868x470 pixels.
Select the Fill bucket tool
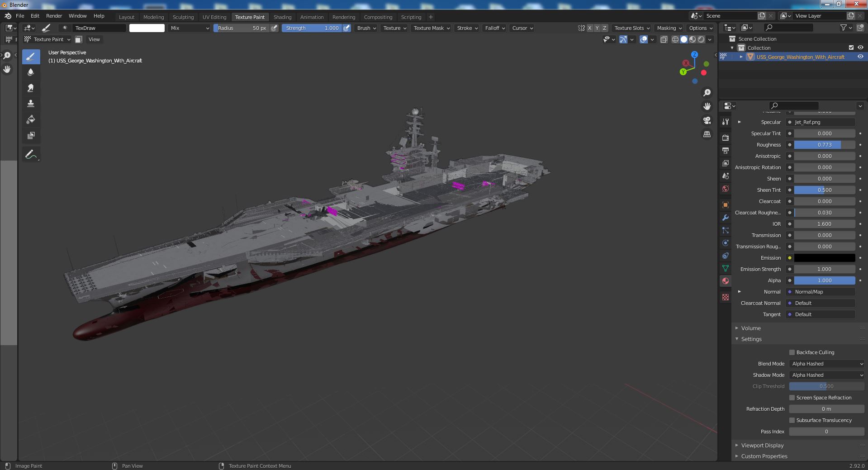point(31,119)
